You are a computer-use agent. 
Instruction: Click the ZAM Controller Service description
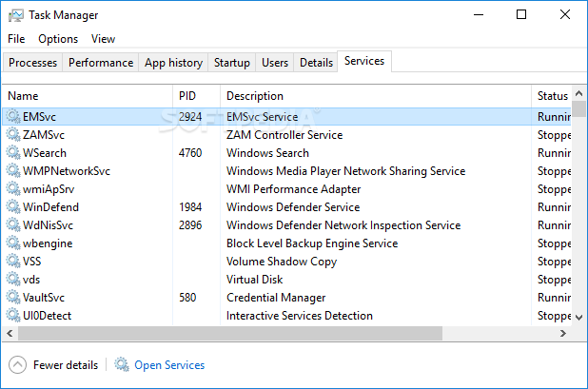[x=284, y=135]
